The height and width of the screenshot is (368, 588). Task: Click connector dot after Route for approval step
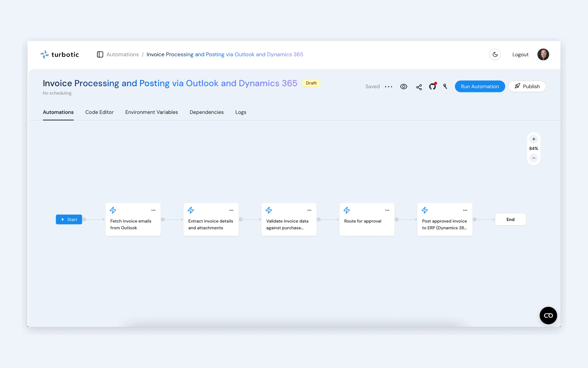[x=397, y=219]
